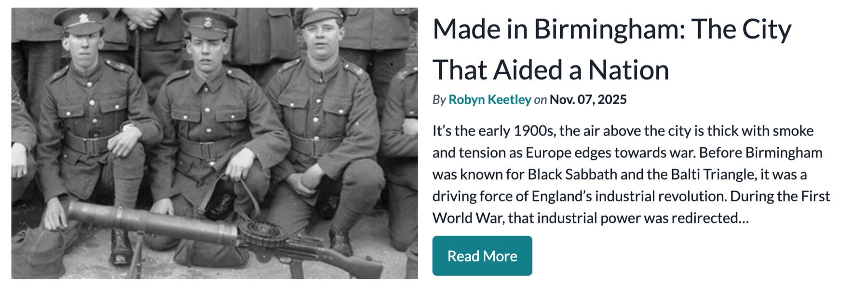Viewport: 868px width, 290px height.
Task: Open Robyn Keetley's author page
Action: (489, 99)
